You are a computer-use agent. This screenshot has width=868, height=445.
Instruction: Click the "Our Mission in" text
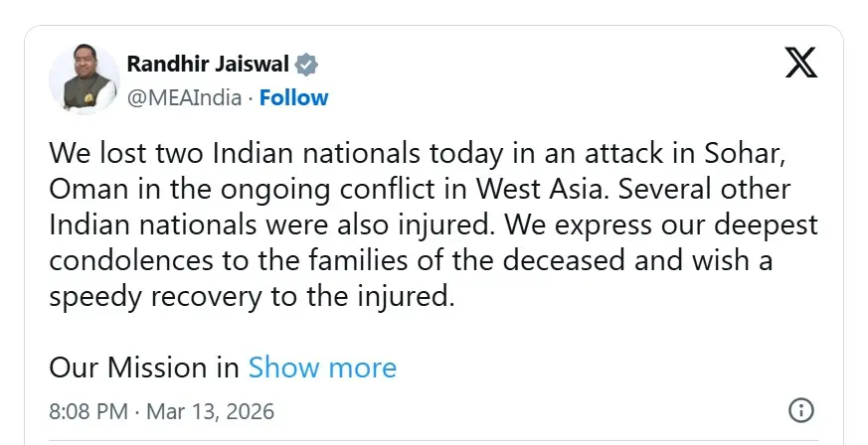144,368
